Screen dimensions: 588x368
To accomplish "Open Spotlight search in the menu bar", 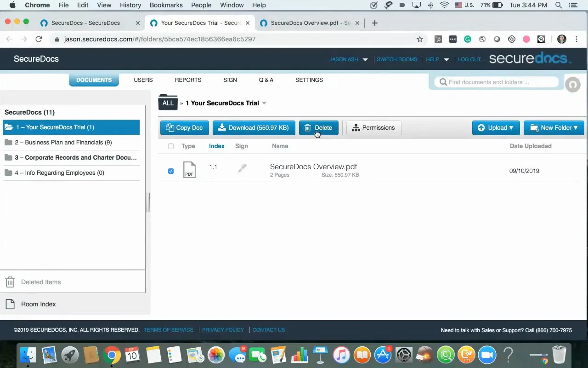I will click(x=559, y=5).
